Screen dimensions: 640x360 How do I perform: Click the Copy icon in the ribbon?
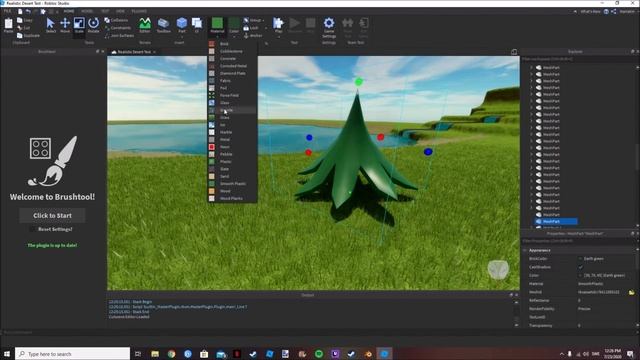pyautogui.click(x=20, y=20)
